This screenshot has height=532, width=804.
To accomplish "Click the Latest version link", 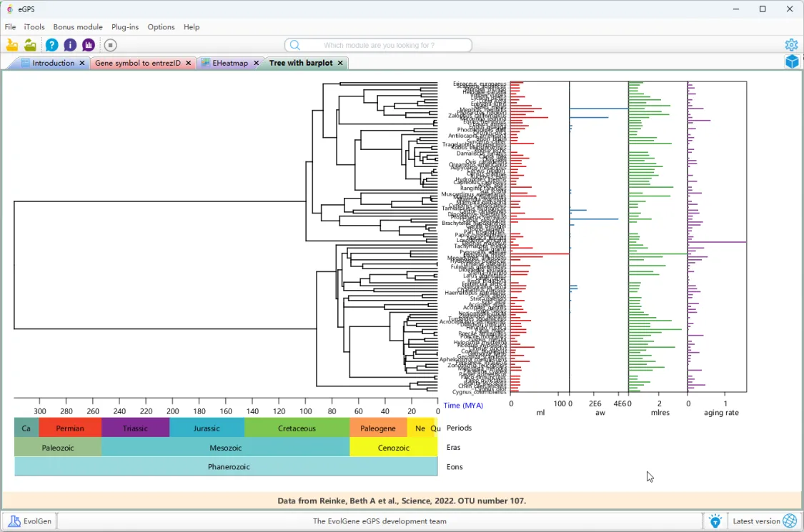I will (756, 521).
